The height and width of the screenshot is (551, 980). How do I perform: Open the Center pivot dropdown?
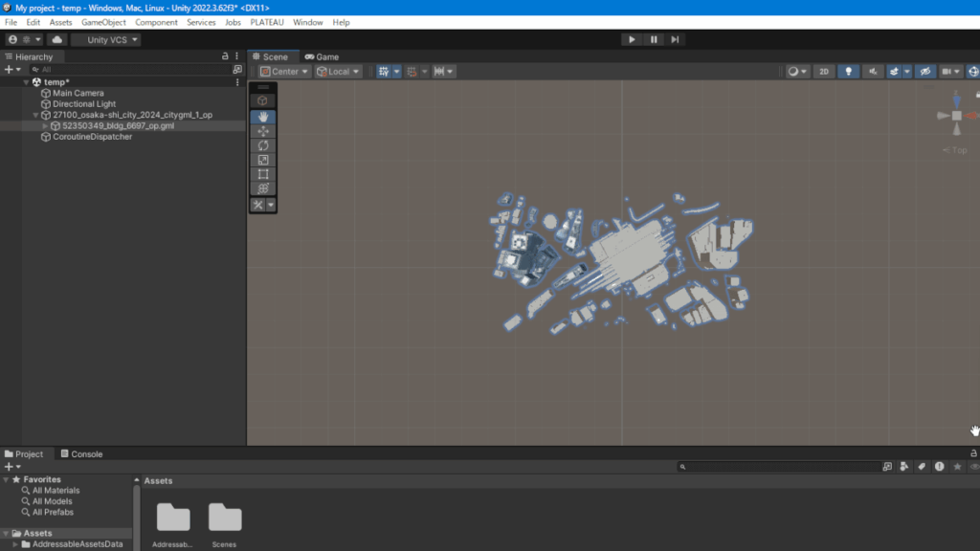(x=284, y=72)
